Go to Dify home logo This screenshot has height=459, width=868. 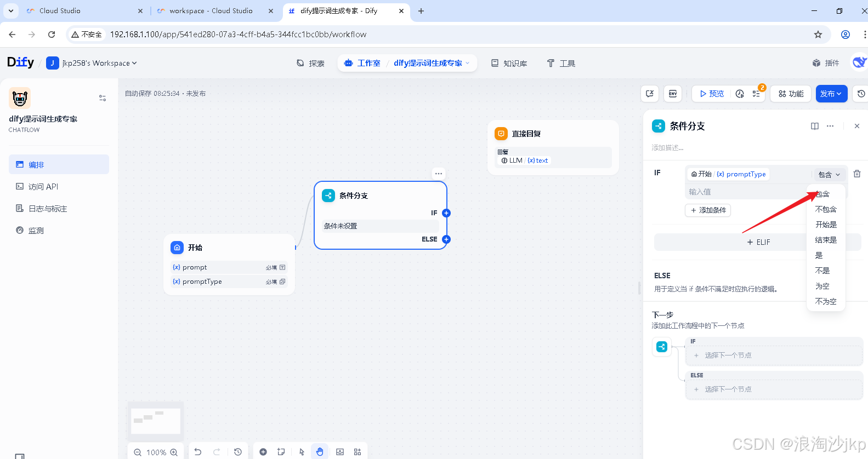click(x=20, y=62)
